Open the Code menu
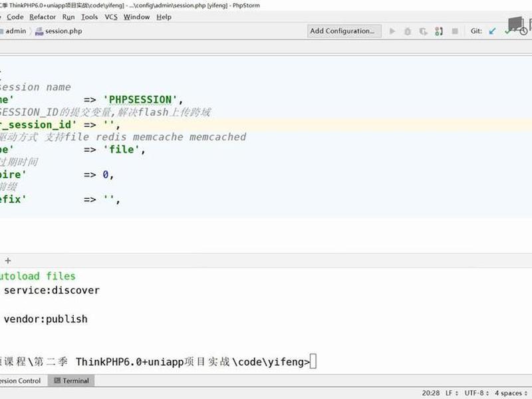This screenshot has width=532, height=399. point(15,17)
